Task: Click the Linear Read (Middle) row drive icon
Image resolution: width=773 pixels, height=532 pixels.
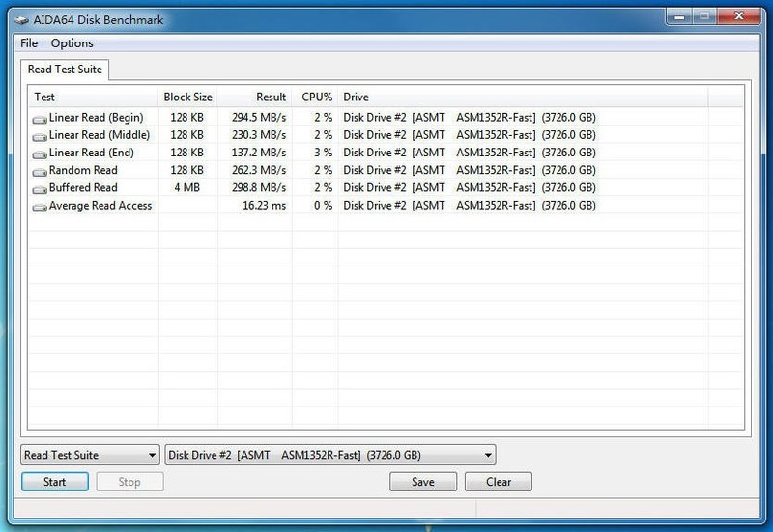Action: coord(40,136)
